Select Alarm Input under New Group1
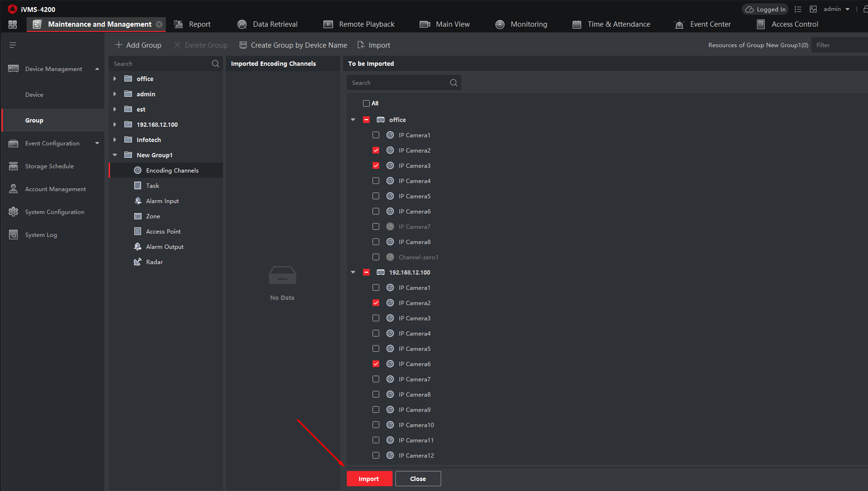The height and width of the screenshot is (491, 868). pyautogui.click(x=162, y=201)
